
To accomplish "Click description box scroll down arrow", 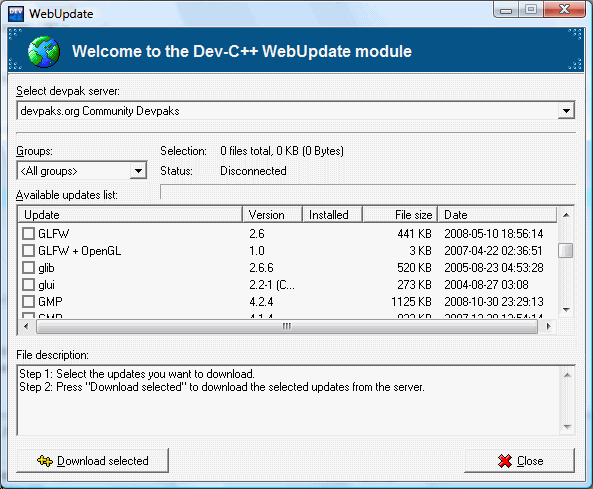I will [567, 427].
